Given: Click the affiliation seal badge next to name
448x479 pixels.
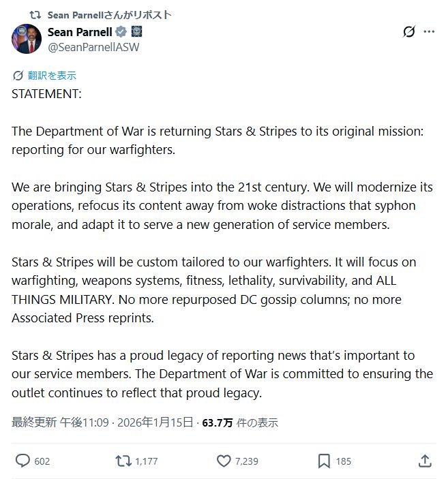Looking at the screenshot, I should pos(136,32).
